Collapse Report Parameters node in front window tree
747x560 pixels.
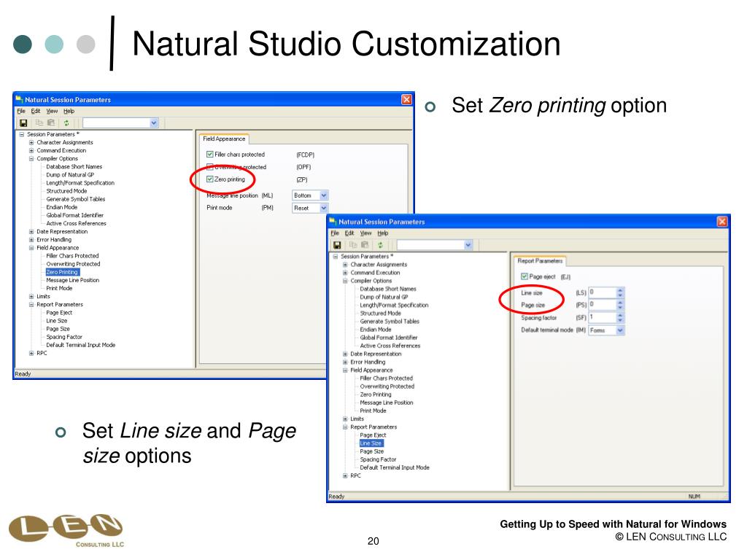coord(345,427)
